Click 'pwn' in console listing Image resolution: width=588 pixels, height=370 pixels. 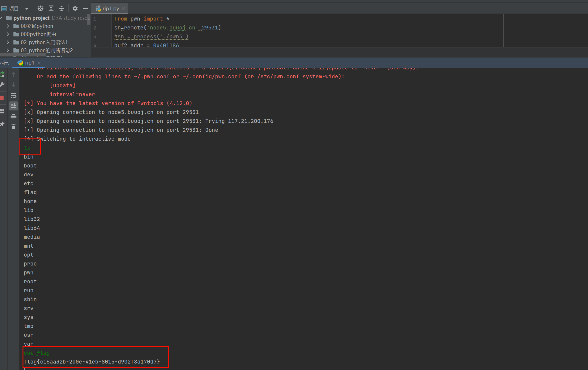[x=29, y=273]
